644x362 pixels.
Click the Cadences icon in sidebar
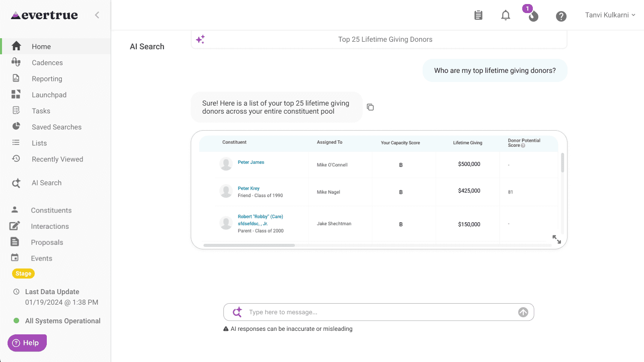pos(16,62)
